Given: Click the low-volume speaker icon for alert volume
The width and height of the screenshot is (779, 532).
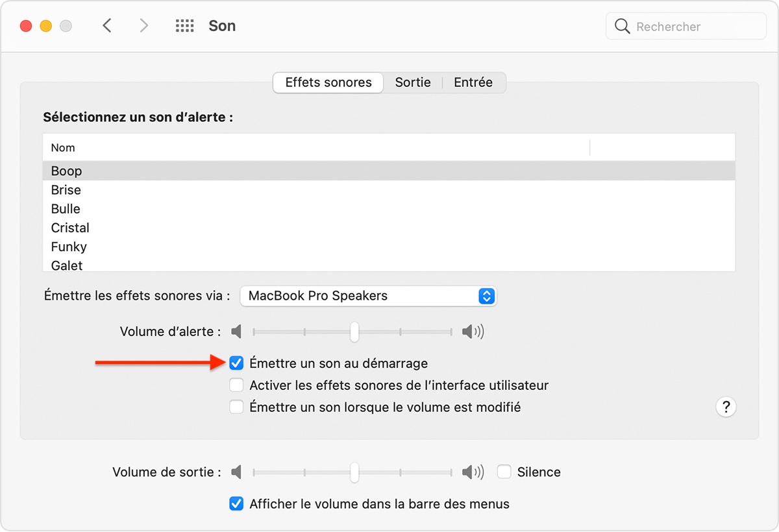Looking at the screenshot, I should (x=236, y=332).
